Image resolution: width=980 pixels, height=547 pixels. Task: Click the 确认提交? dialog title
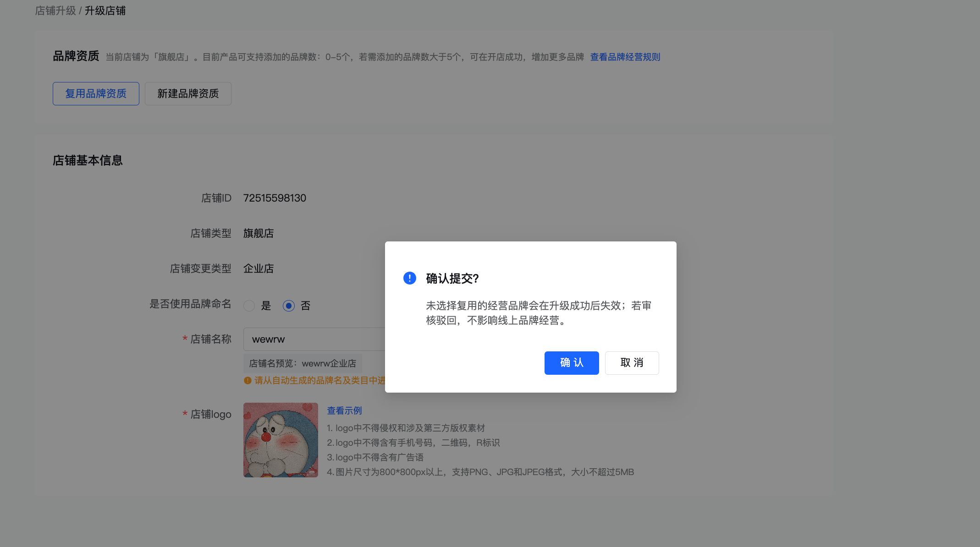click(x=452, y=278)
